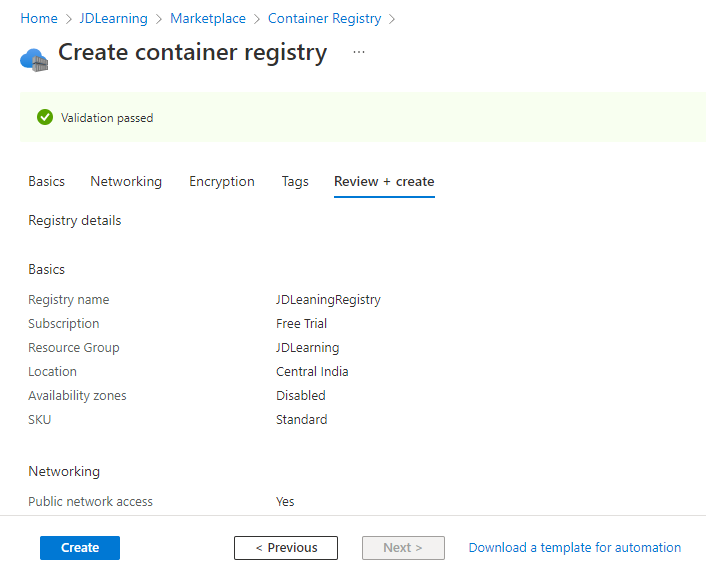Viewport: 706px width, 576px height.
Task: Click the chevron after Container Registry breadcrumb
Action: [x=392, y=19]
